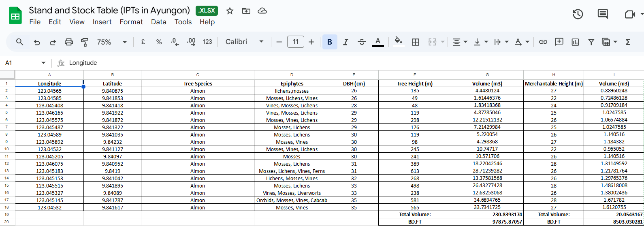
Task: Click the font size field showing 11
Action: 296,42
